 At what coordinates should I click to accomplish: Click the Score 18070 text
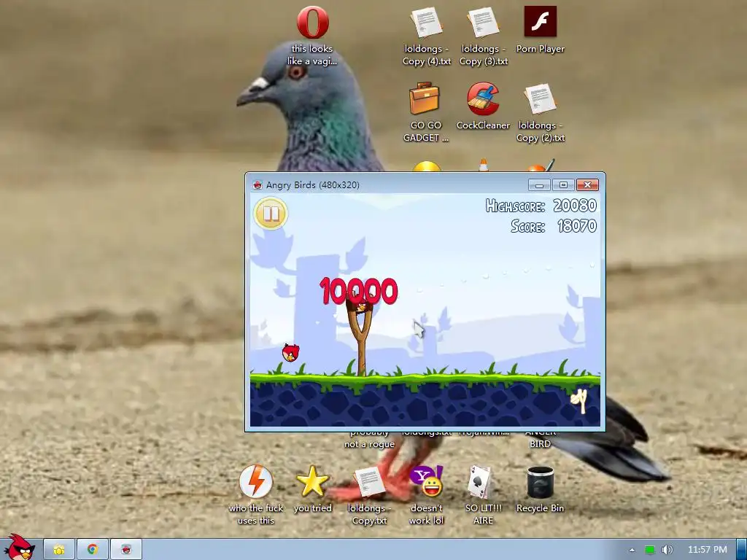tap(554, 226)
